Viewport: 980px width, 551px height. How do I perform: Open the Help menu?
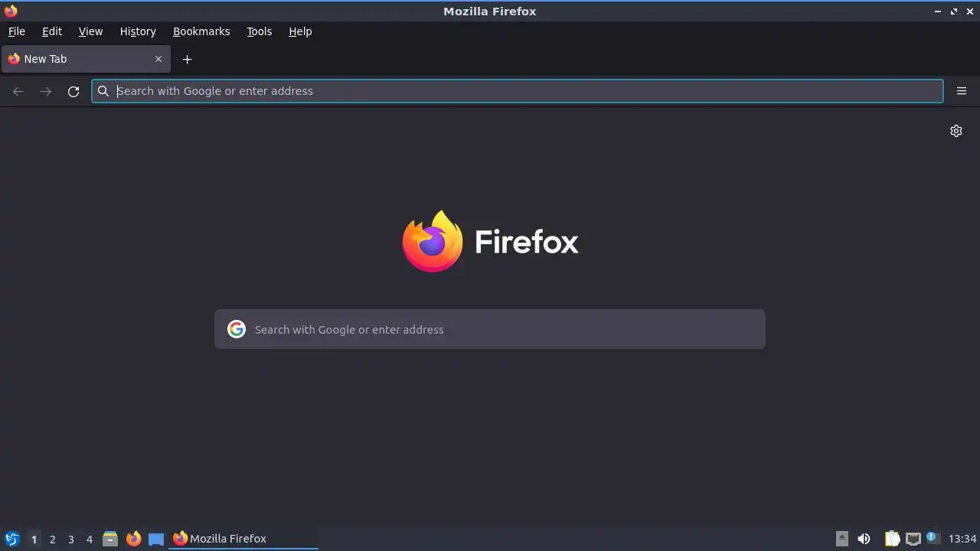point(300,31)
